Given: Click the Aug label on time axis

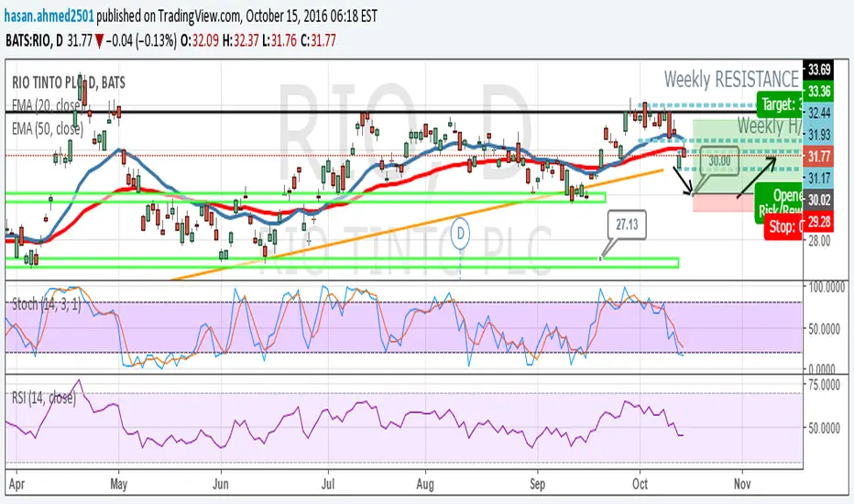Looking at the screenshot, I should (x=424, y=484).
